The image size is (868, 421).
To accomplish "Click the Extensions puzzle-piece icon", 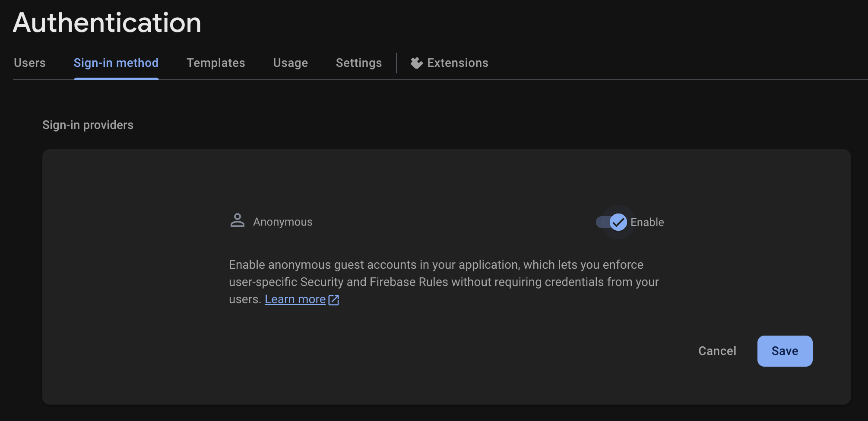I will pyautogui.click(x=416, y=63).
